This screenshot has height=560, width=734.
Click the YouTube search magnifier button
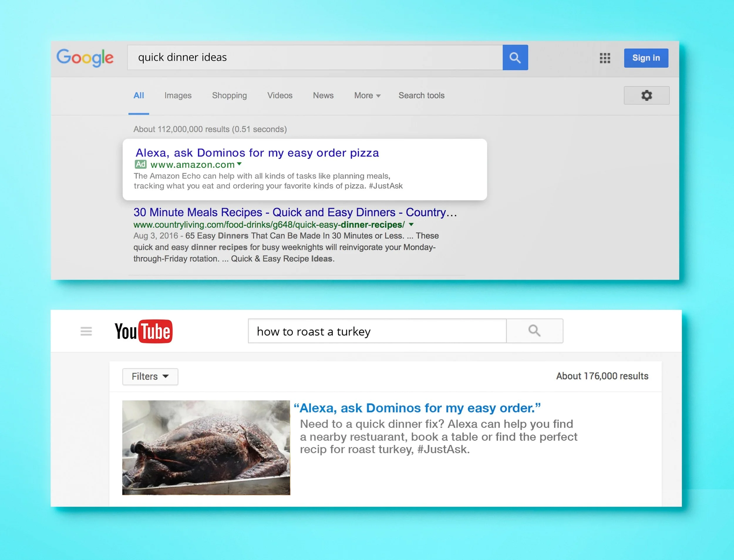click(534, 331)
